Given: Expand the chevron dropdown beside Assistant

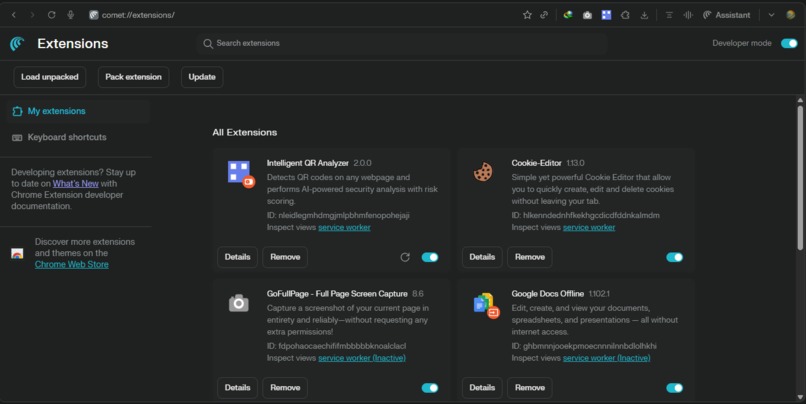Looking at the screenshot, I should [771, 15].
